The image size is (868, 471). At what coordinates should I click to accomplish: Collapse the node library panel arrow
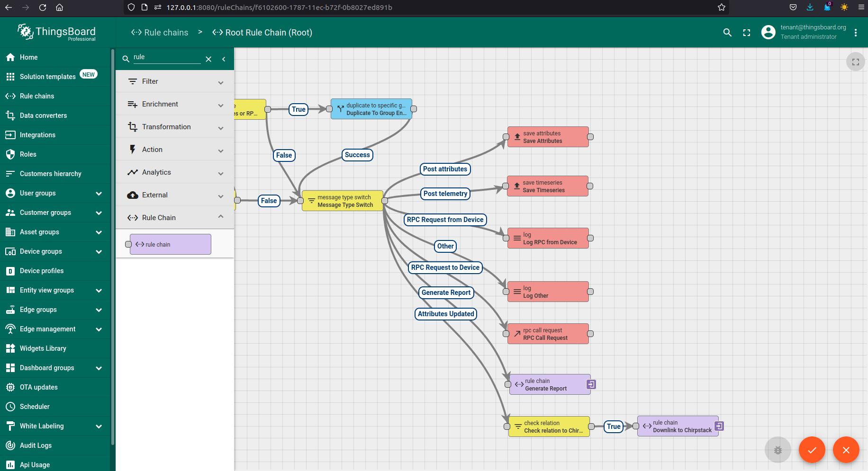click(224, 59)
